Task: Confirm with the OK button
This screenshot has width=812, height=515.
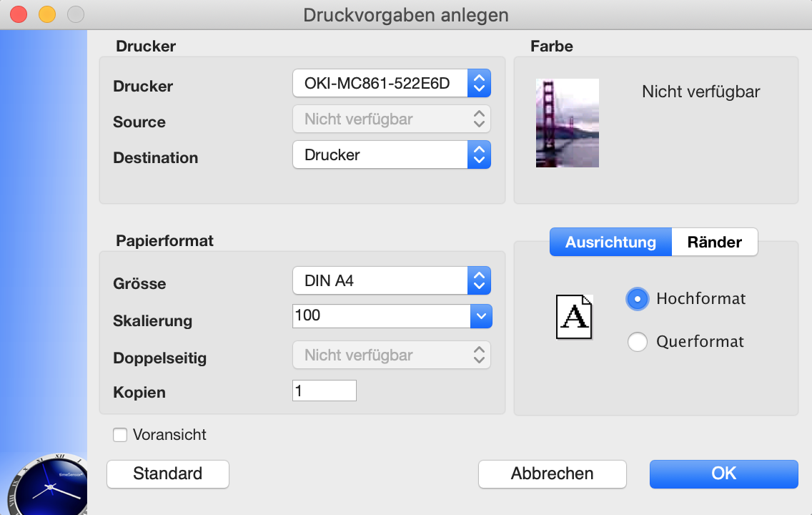Action: pos(724,474)
